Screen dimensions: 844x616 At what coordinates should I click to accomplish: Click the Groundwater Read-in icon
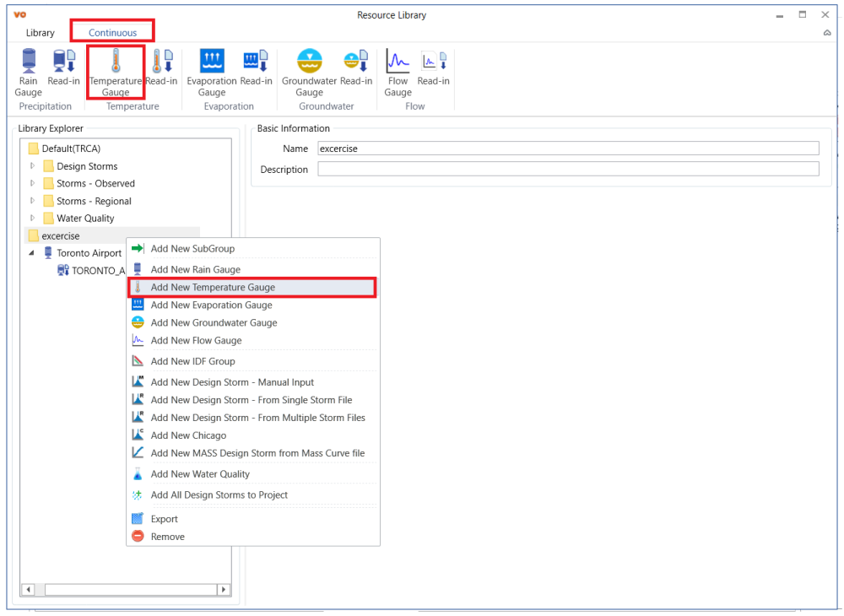pyautogui.click(x=356, y=60)
